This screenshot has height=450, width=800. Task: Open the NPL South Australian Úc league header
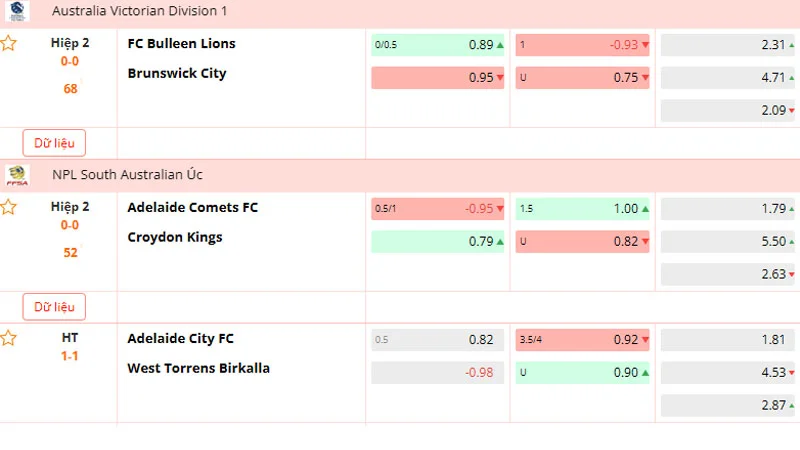pyautogui.click(x=128, y=174)
